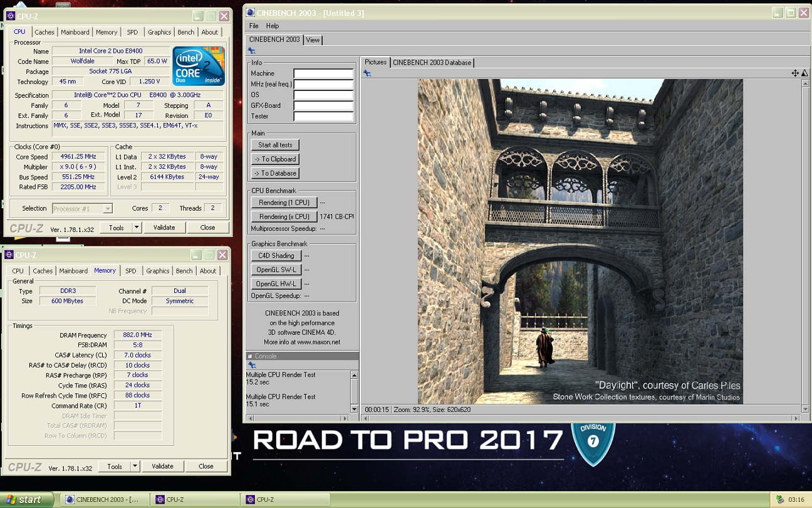This screenshot has width=812, height=508.
Task: Open Bench tab in CPU-Z processor window
Action: [186, 33]
